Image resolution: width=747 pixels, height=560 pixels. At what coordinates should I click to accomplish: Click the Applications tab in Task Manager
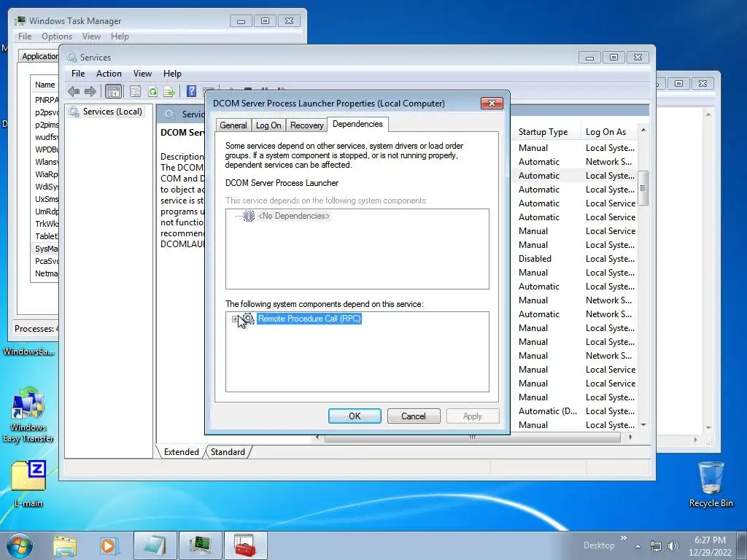tap(39, 56)
